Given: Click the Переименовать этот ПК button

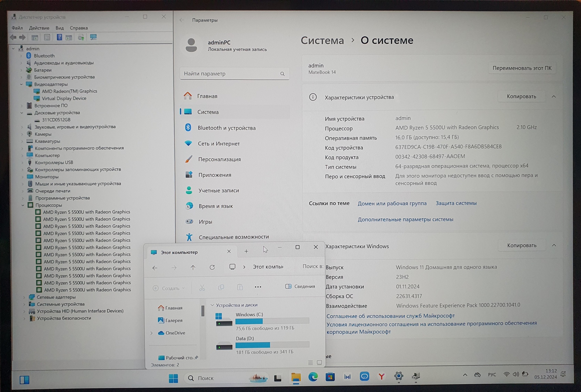Looking at the screenshot, I should coord(522,68).
